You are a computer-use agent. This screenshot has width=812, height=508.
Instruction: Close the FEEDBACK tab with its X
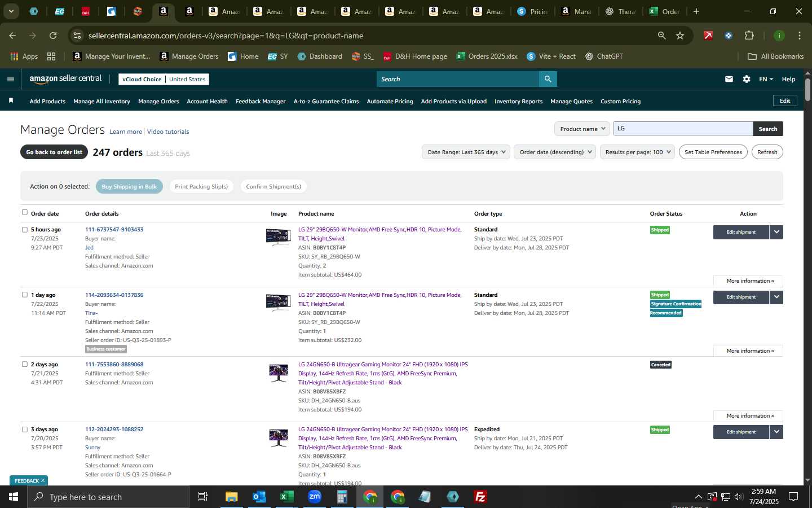click(43, 480)
